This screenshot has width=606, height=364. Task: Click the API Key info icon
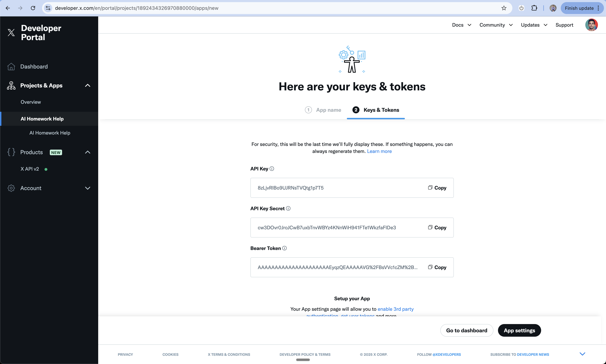click(272, 169)
